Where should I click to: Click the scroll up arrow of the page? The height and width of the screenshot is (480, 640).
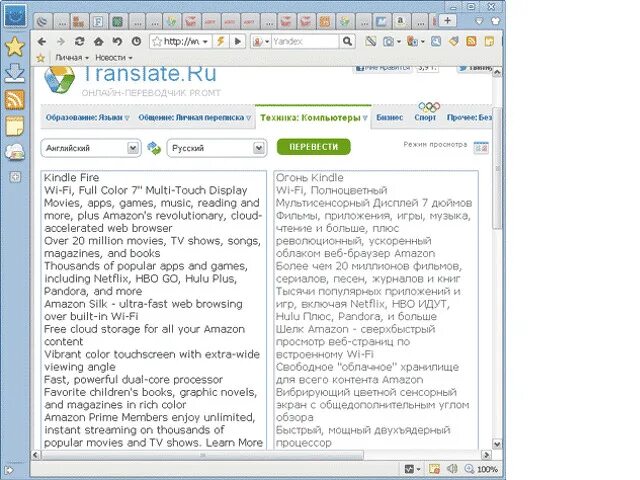pos(497,73)
